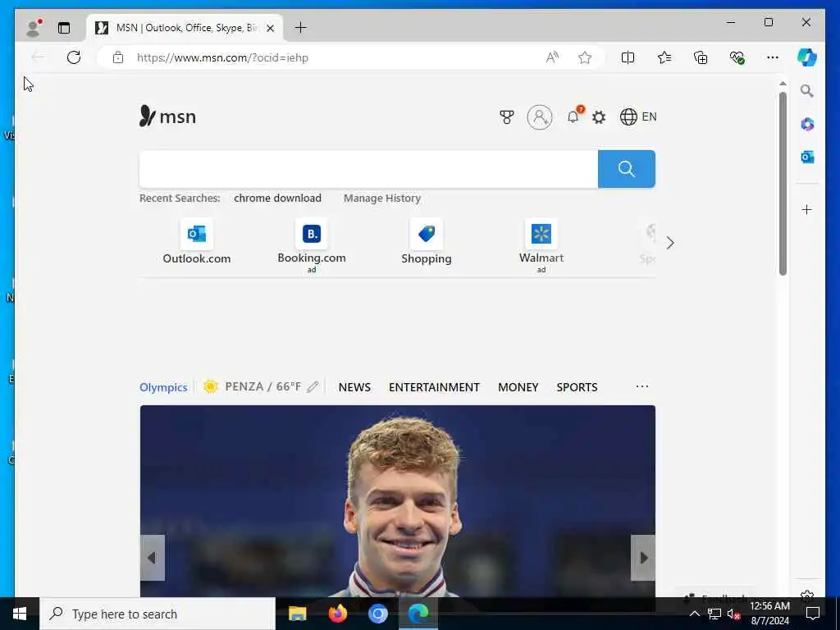The height and width of the screenshot is (630, 840).
Task: Select the MONEY tab
Action: 518,387
